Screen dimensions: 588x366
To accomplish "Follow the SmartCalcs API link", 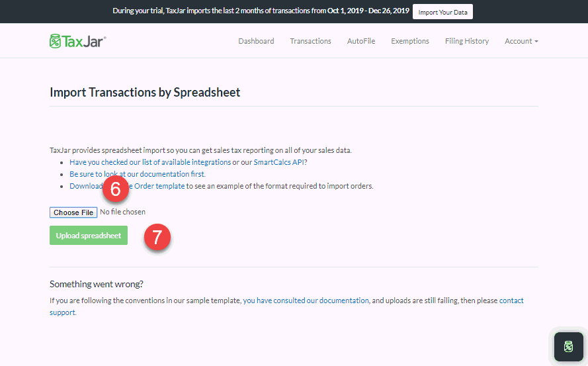I will [x=278, y=162].
